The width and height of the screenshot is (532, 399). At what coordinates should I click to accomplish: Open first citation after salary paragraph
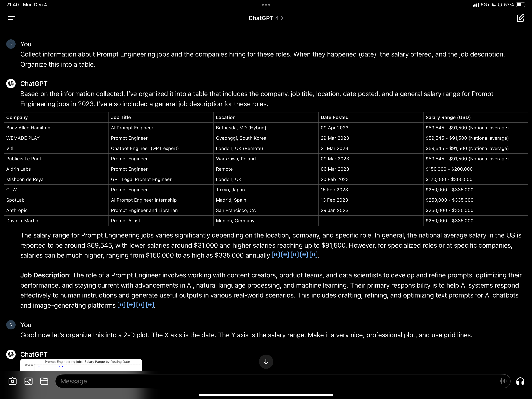(276, 255)
